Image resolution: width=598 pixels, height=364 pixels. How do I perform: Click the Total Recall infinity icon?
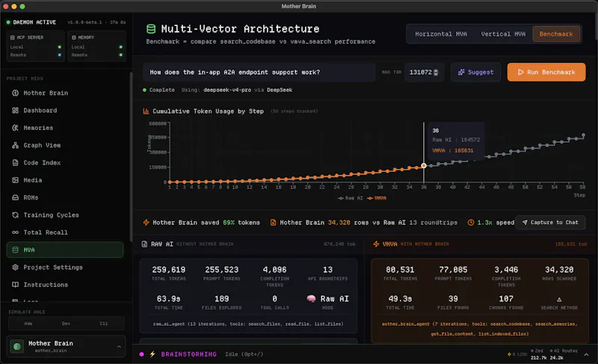click(15, 232)
